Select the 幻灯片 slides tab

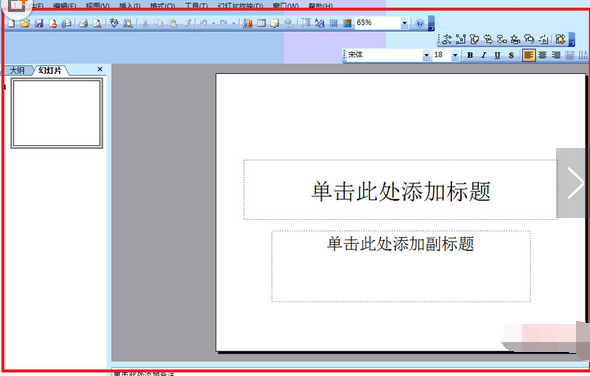tap(50, 70)
